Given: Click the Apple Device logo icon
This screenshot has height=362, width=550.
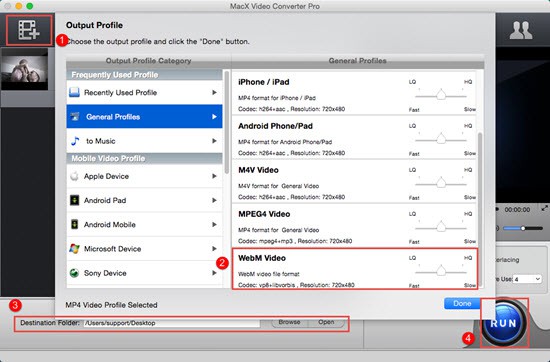Looking at the screenshot, I should click(74, 176).
